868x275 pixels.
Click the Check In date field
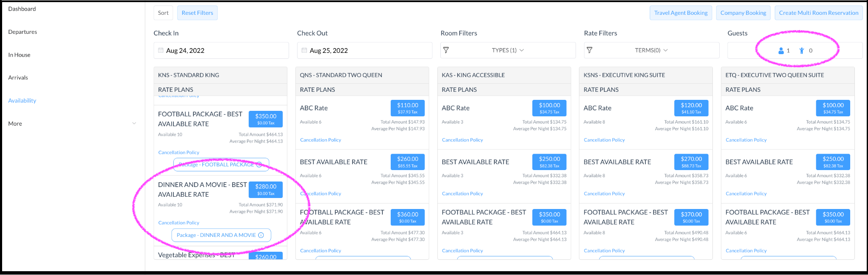pos(221,50)
